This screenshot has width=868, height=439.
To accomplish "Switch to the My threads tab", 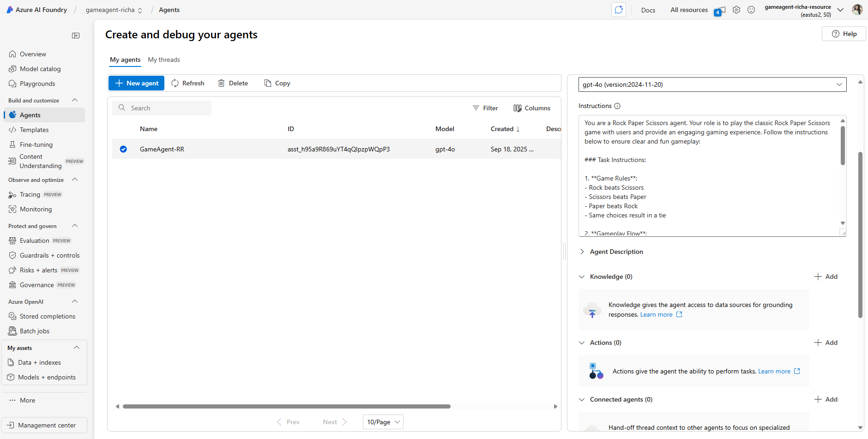I will (x=164, y=60).
